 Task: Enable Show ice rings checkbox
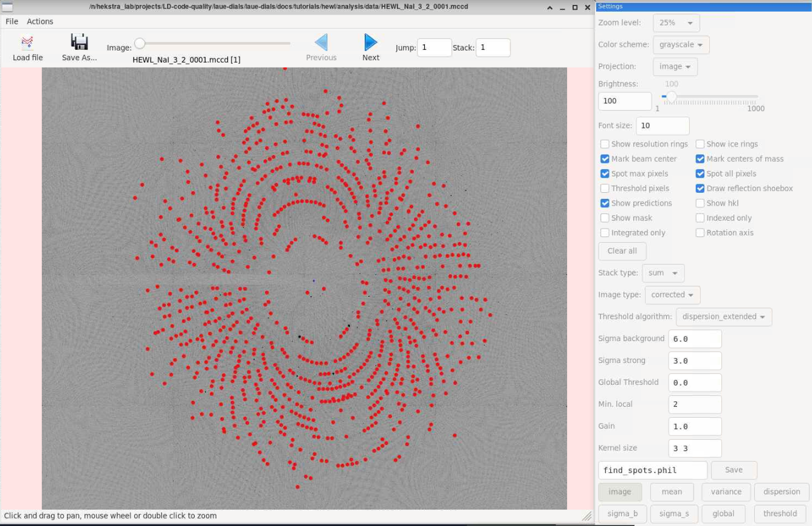point(700,144)
